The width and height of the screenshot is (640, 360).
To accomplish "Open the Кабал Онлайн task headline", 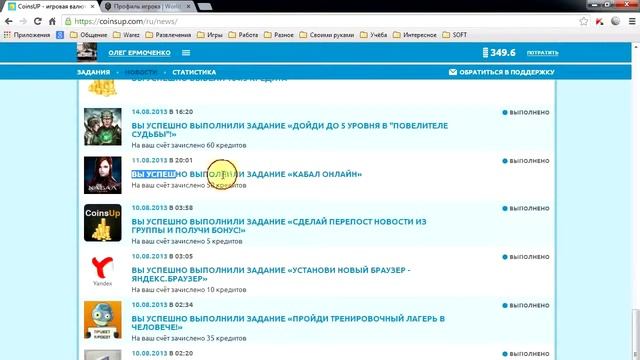I will click(247, 174).
